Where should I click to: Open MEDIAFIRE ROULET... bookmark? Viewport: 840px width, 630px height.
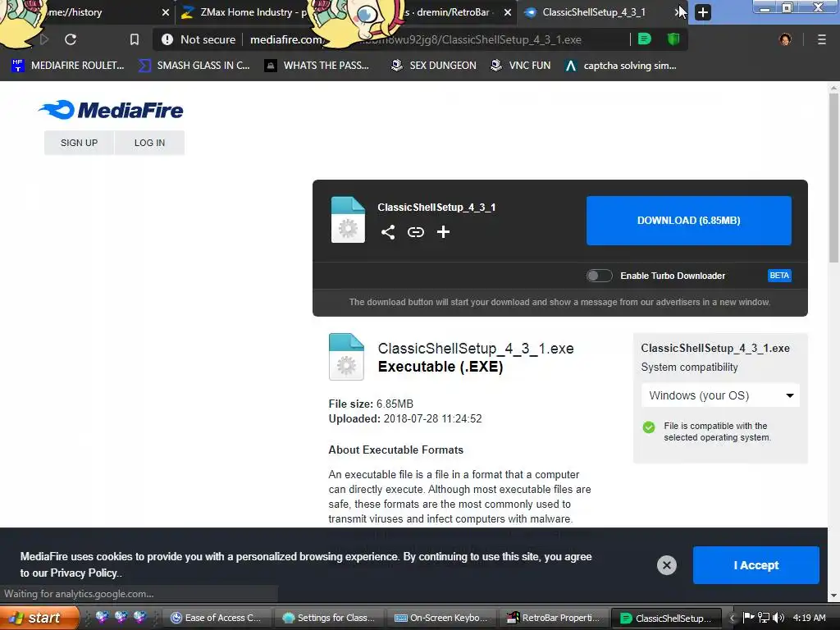point(67,66)
